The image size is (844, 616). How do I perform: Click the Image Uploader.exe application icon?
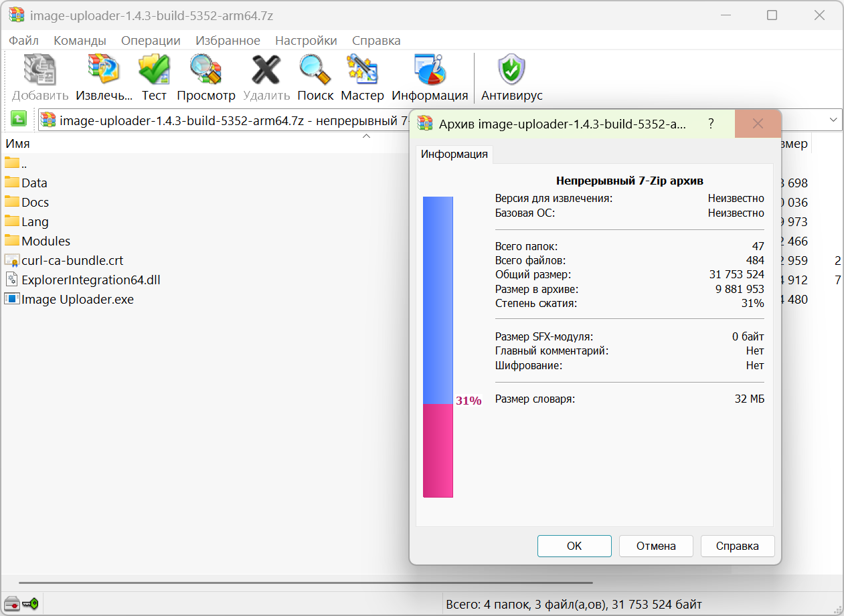[x=12, y=299]
